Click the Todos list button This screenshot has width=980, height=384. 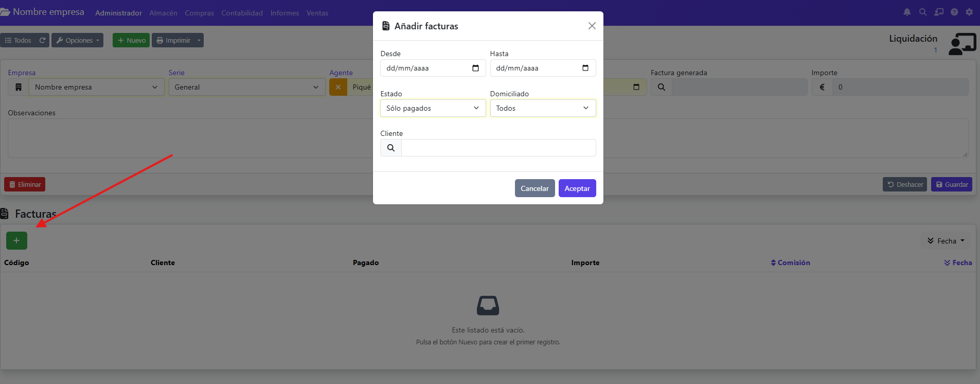[18, 40]
